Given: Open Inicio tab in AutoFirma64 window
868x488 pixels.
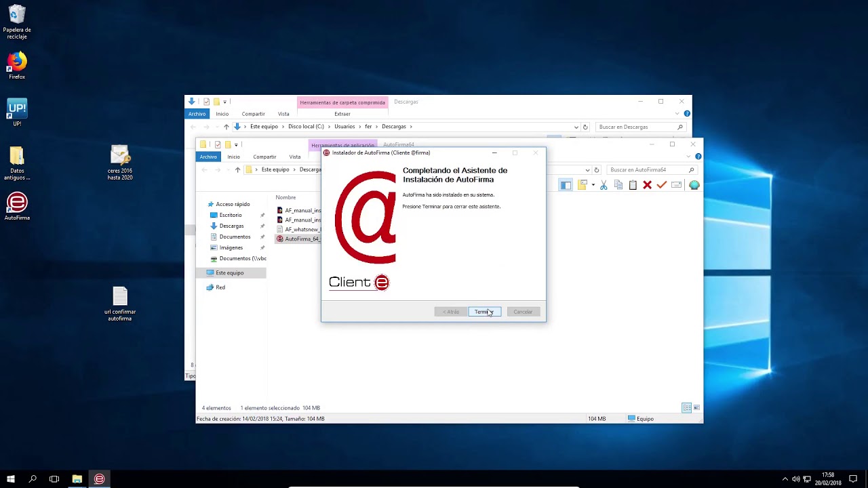Looking at the screenshot, I should coord(233,157).
